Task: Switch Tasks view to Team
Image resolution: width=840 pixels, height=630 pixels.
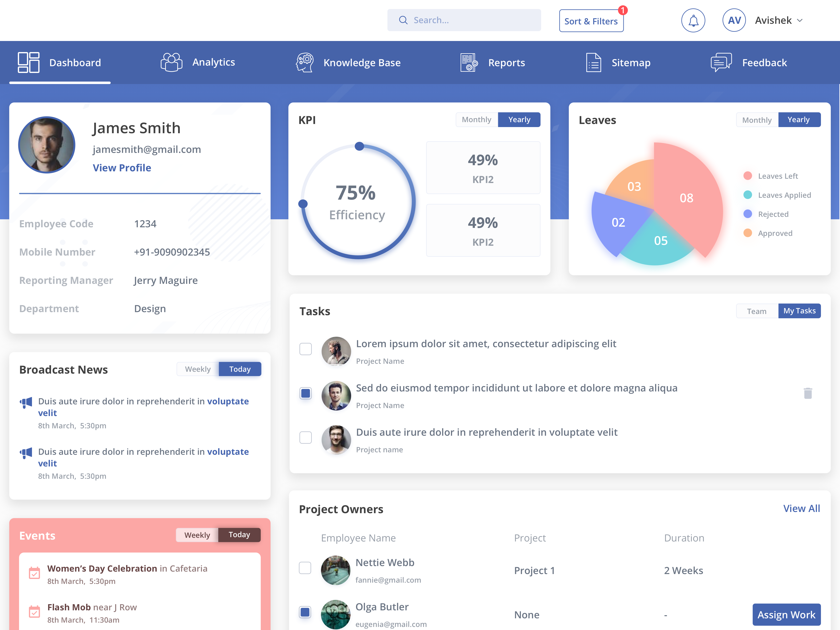Action: [x=756, y=311]
